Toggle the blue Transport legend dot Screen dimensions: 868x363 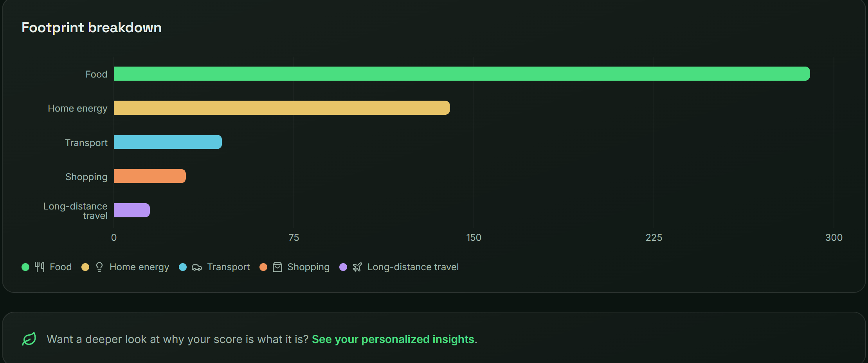click(183, 267)
